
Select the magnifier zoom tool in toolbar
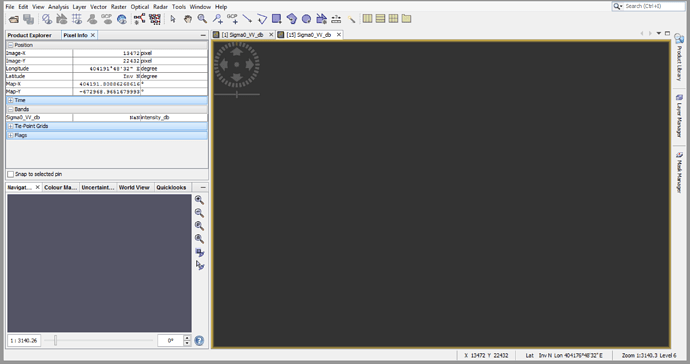[x=202, y=18]
